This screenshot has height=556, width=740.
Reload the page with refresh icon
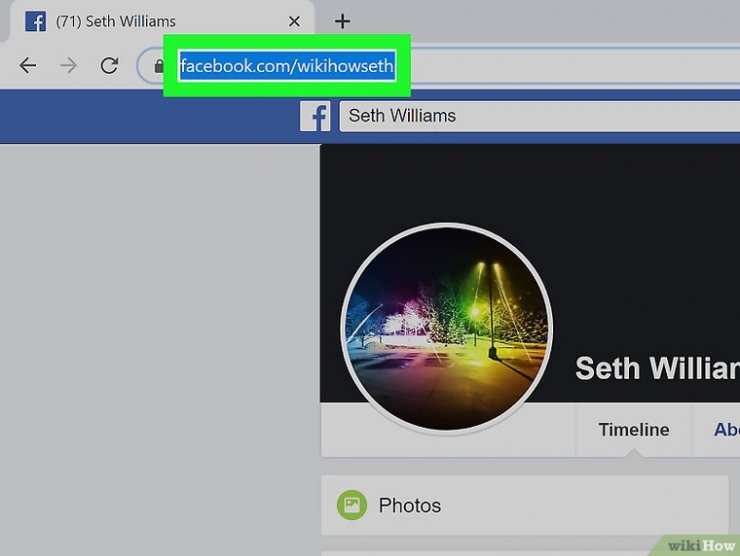point(109,65)
